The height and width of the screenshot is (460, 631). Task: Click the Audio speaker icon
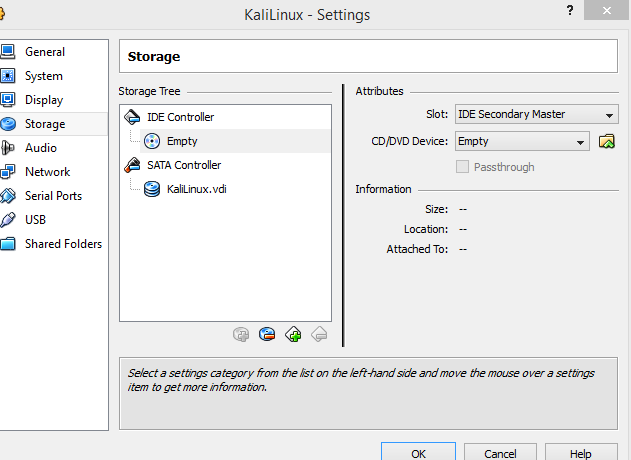pyautogui.click(x=8, y=148)
